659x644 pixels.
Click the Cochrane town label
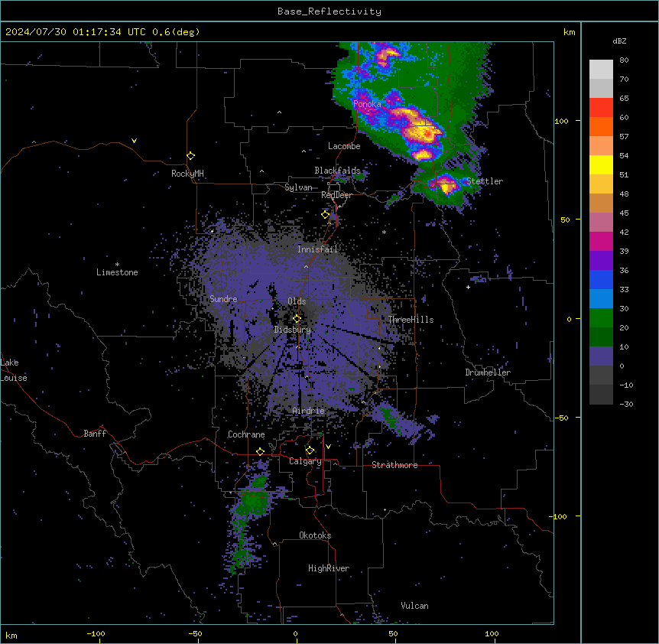246,434
